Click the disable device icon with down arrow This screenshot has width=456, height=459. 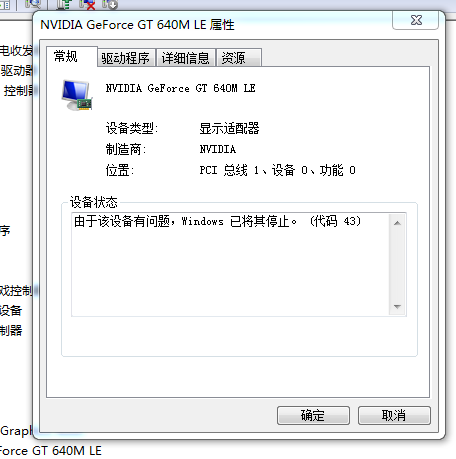coord(110,4)
